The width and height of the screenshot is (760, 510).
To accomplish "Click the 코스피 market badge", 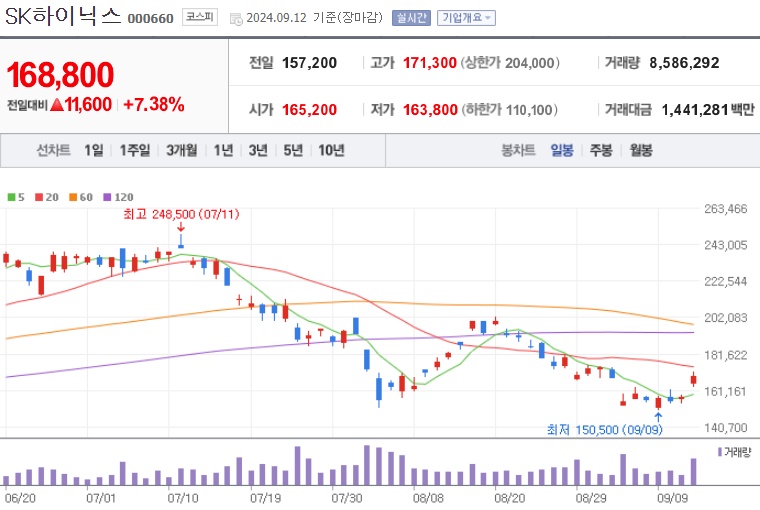I will pyautogui.click(x=200, y=17).
